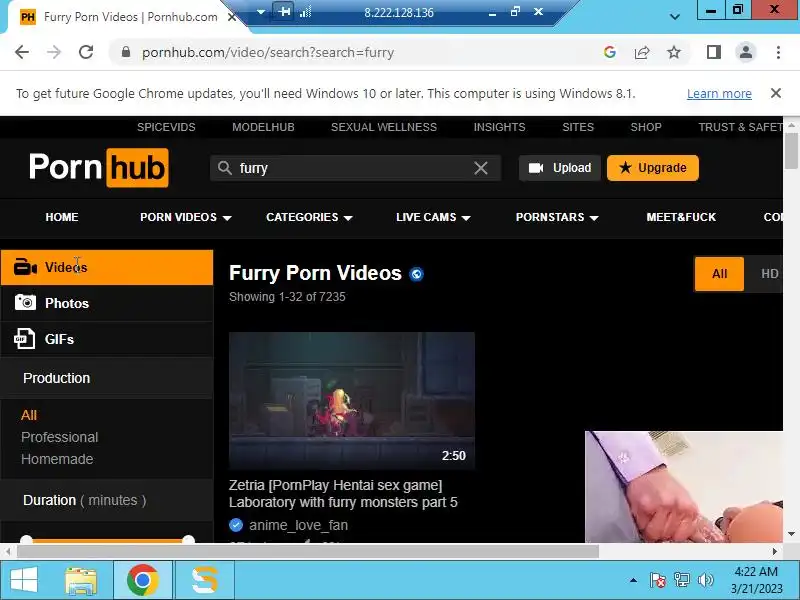This screenshot has height=600, width=800.
Task: Select All under the Production filter
Action: [x=29, y=415]
